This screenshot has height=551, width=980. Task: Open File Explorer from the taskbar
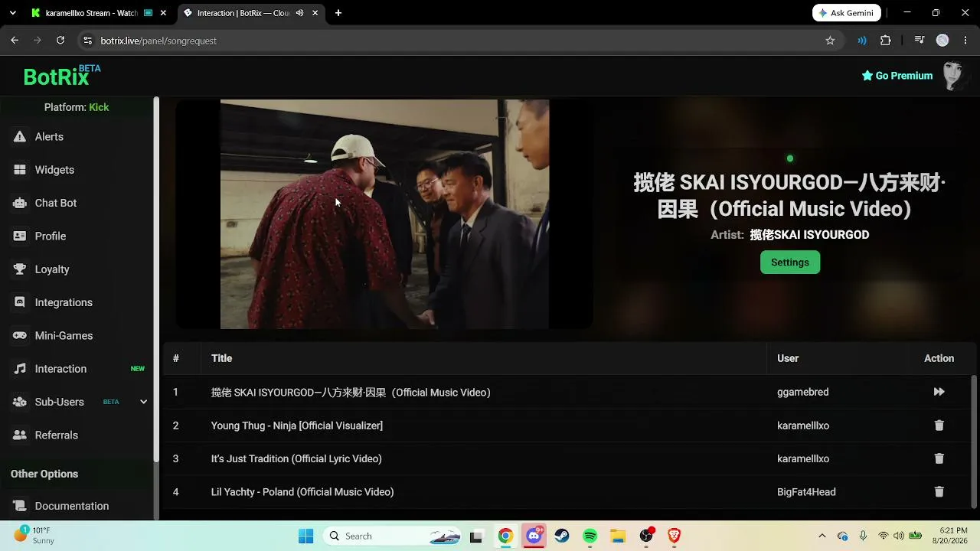pos(618,536)
